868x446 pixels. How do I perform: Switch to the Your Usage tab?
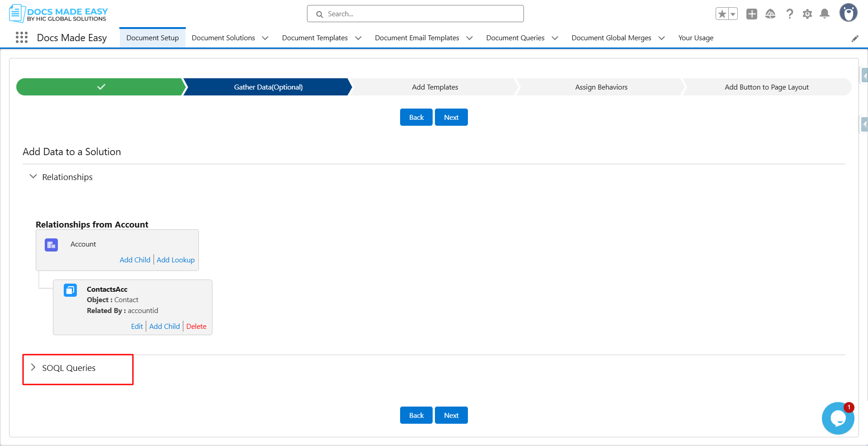click(695, 38)
